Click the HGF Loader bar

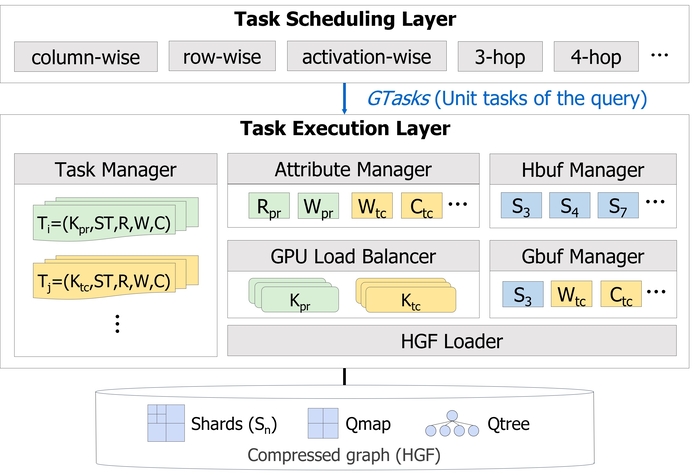point(455,341)
